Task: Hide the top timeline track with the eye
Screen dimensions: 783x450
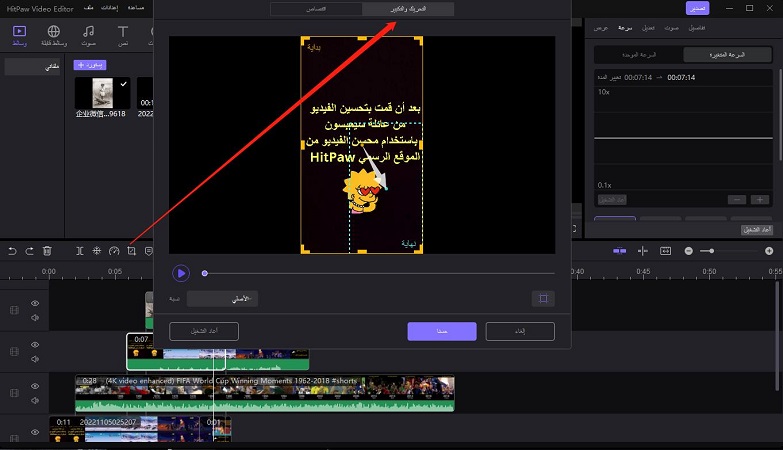Action: pyautogui.click(x=35, y=303)
